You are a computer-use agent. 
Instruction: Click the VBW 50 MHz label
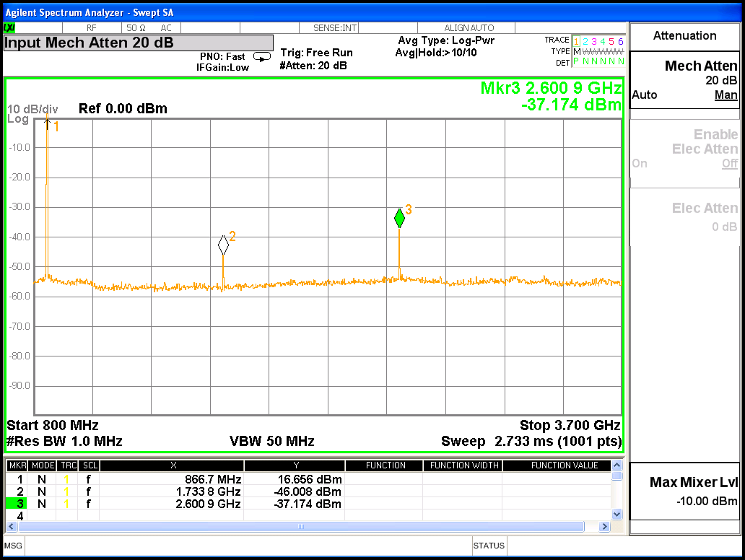[271, 441]
